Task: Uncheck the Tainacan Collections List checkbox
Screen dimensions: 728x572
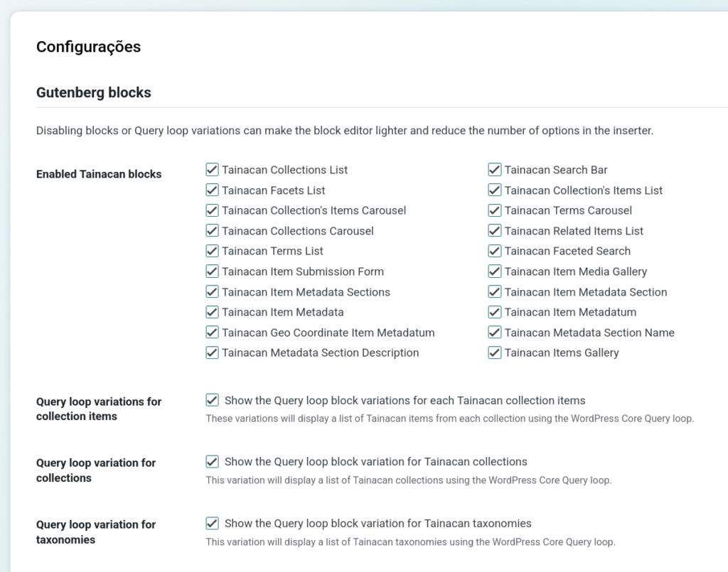Action: point(212,170)
